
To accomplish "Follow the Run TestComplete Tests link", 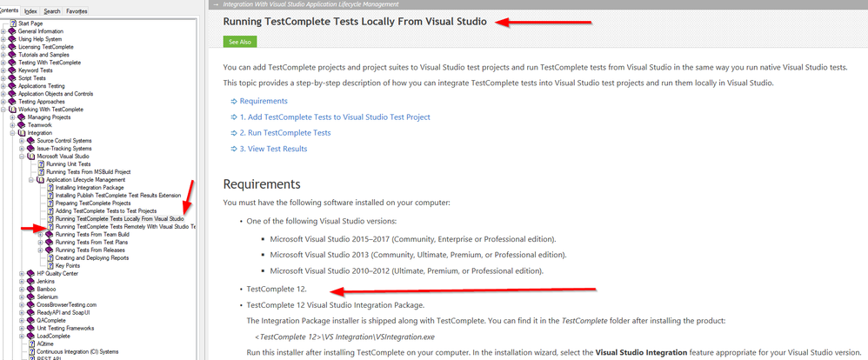I will 285,132.
